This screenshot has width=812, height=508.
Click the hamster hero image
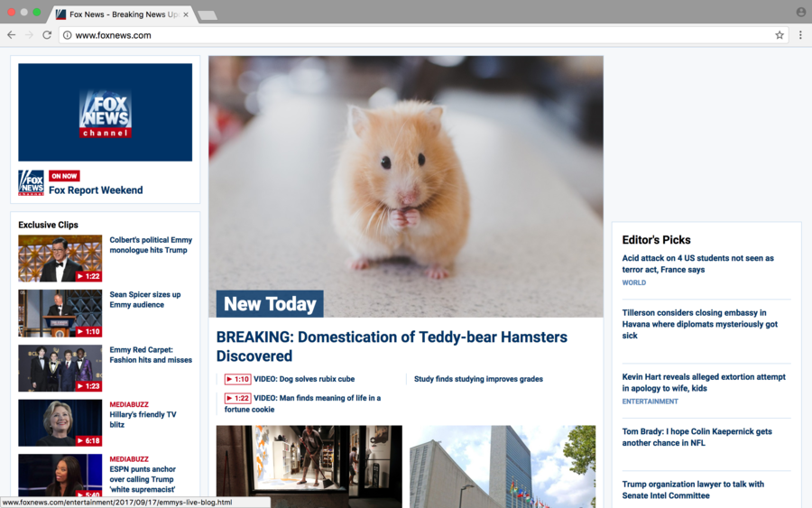click(406, 187)
